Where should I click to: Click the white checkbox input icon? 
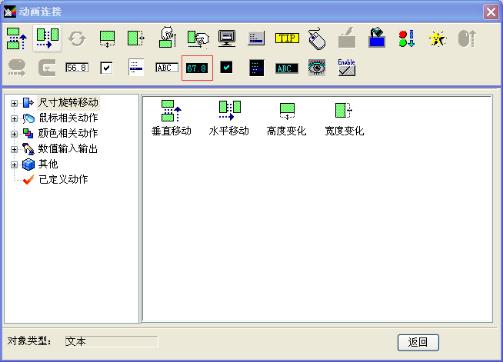(106, 68)
